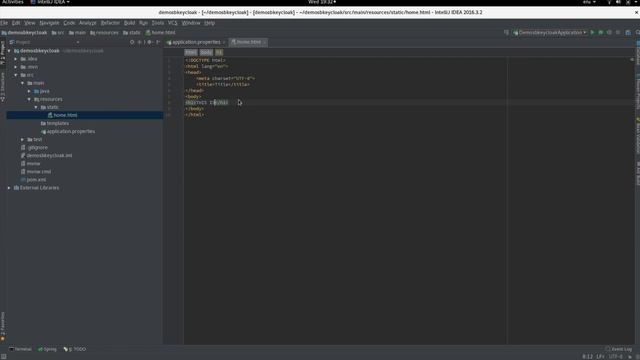Click the Debug bug icon
The image size is (640, 360).
click(x=601, y=33)
